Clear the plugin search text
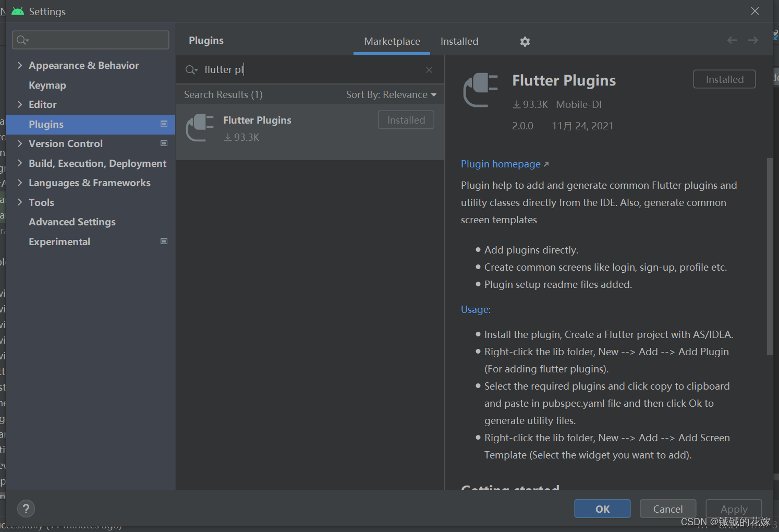 pos(429,70)
